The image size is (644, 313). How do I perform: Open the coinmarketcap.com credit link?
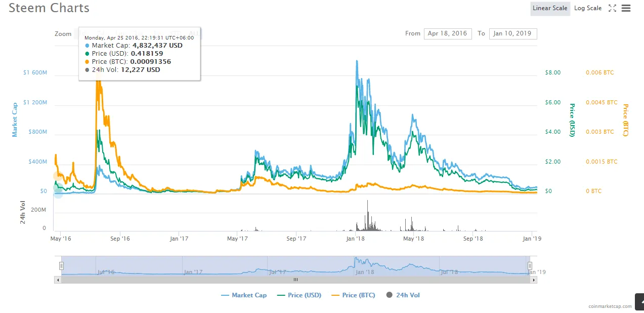coord(610,306)
